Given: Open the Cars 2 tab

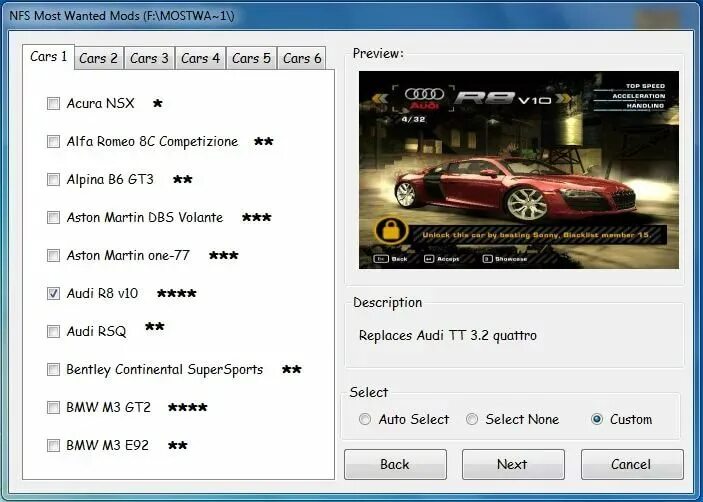Looking at the screenshot, I should (99, 58).
